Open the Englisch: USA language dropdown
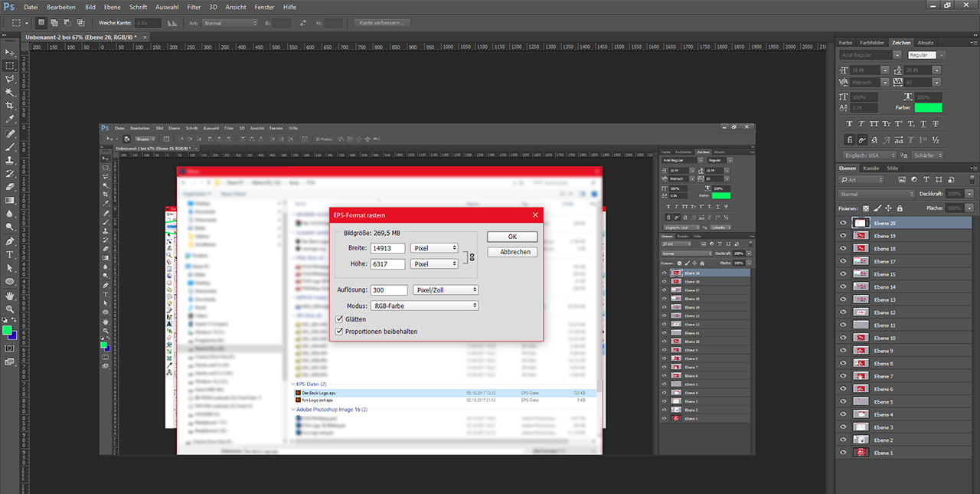Image resolution: width=980 pixels, height=494 pixels. tap(867, 155)
